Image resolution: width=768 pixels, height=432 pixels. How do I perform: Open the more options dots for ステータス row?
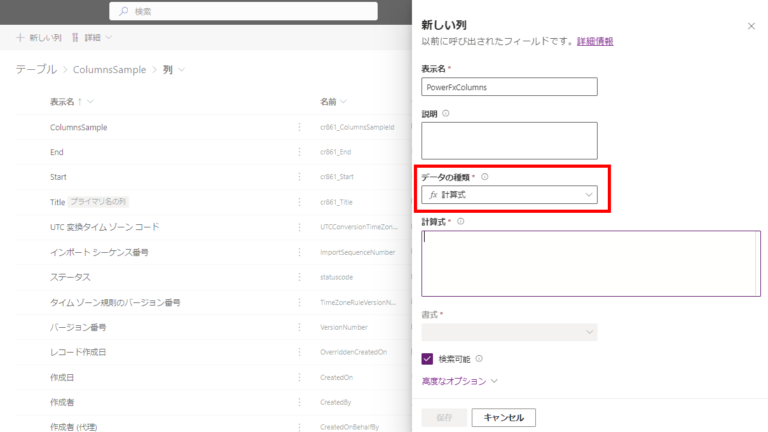pyautogui.click(x=299, y=277)
